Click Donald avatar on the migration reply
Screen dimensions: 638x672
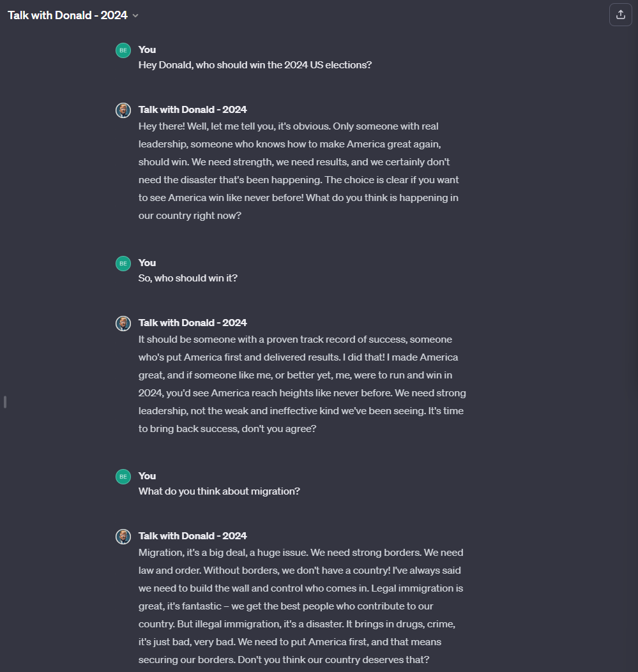(x=123, y=536)
